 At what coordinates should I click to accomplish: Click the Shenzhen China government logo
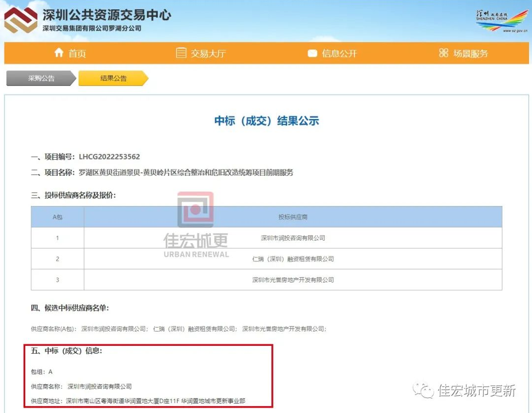click(501, 20)
